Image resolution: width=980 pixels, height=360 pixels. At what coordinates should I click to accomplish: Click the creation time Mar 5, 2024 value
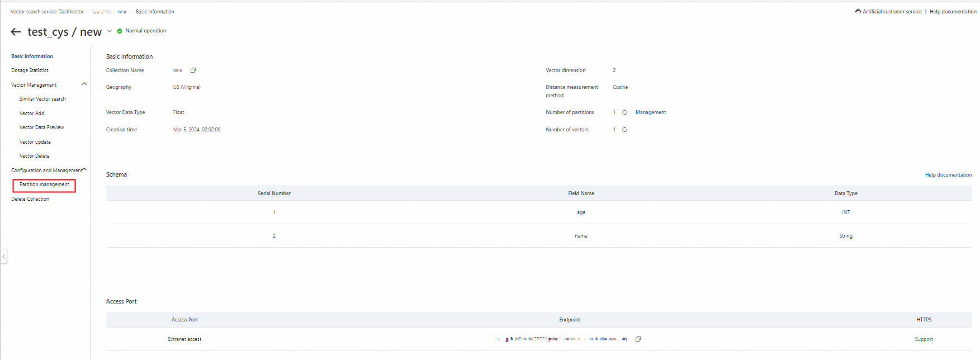pos(197,130)
